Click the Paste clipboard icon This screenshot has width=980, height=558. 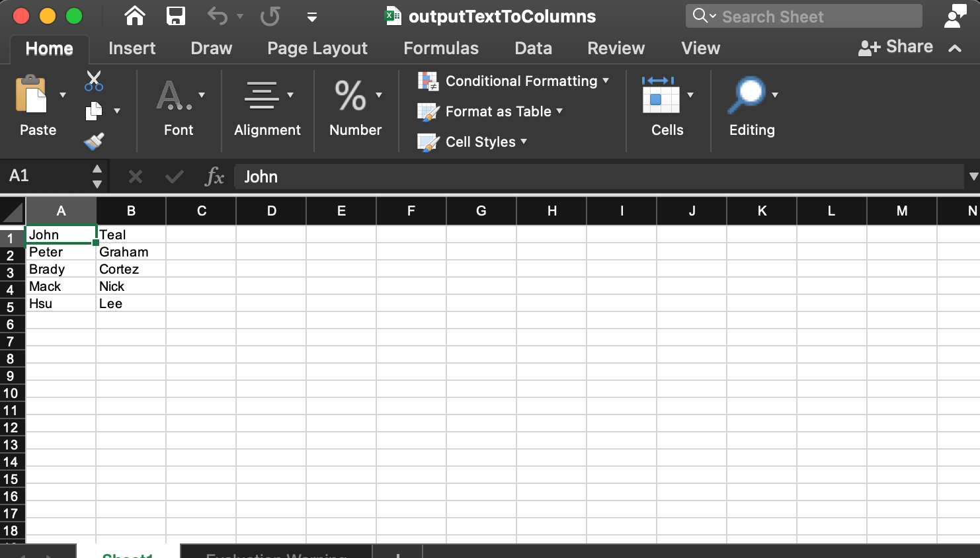tap(31, 96)
